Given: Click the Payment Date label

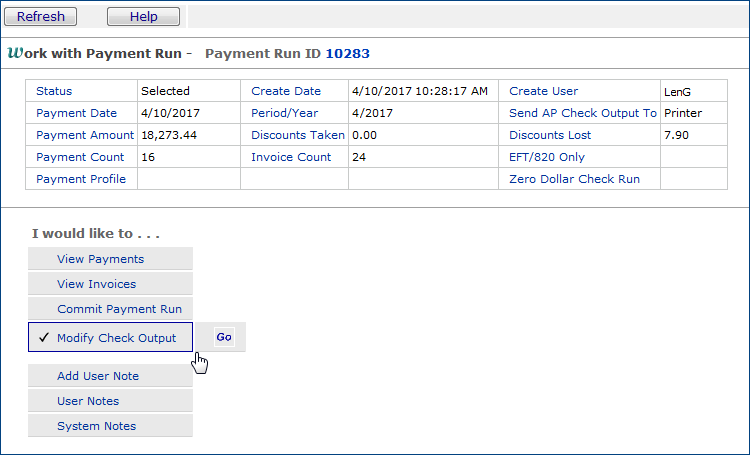Looking at the screenshot, I should pos(76,113).
